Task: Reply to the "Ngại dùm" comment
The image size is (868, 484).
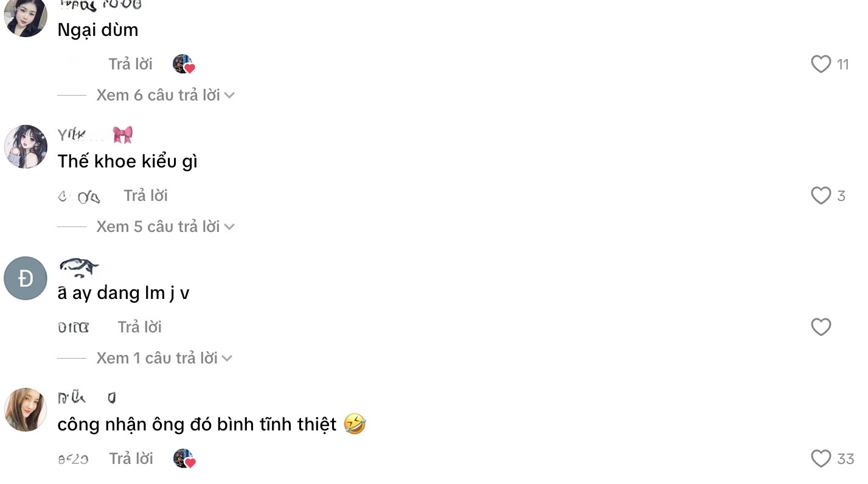Action: (x=130, y=64)
